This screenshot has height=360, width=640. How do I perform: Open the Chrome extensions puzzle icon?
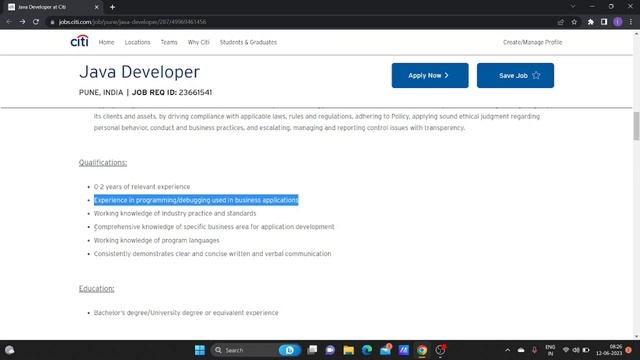click(x=591, y=22)
